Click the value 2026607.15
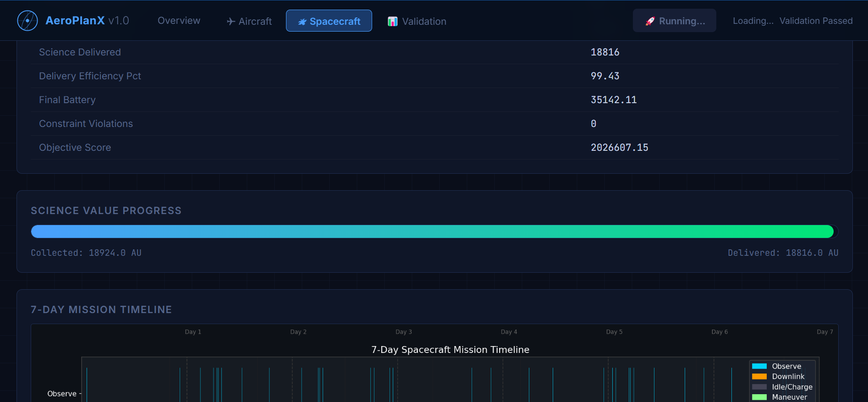Screen dimensions: 868x402 pyautogui.click(x=620, y=148)
